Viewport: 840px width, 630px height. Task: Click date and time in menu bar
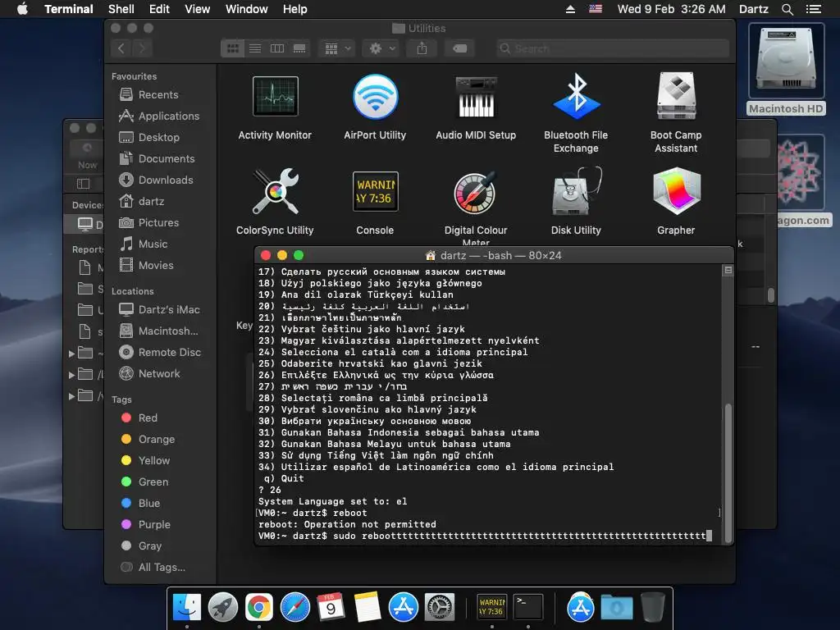[671, 9]
